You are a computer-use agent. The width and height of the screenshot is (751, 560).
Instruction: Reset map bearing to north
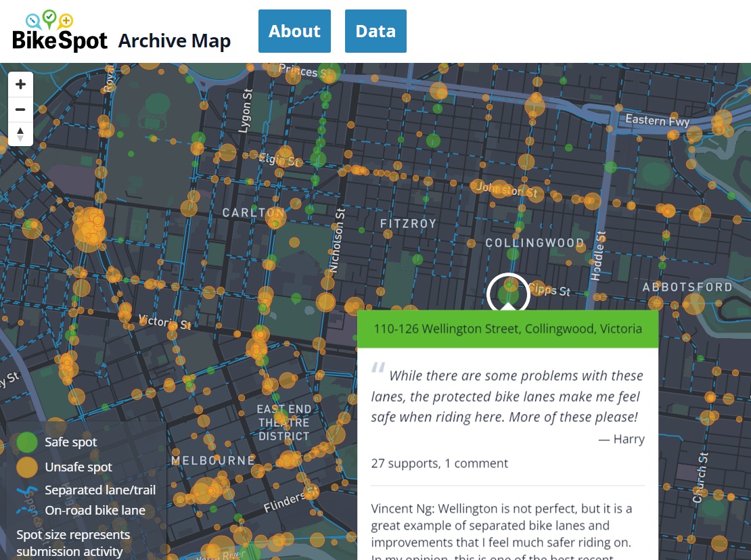(20, 133)
